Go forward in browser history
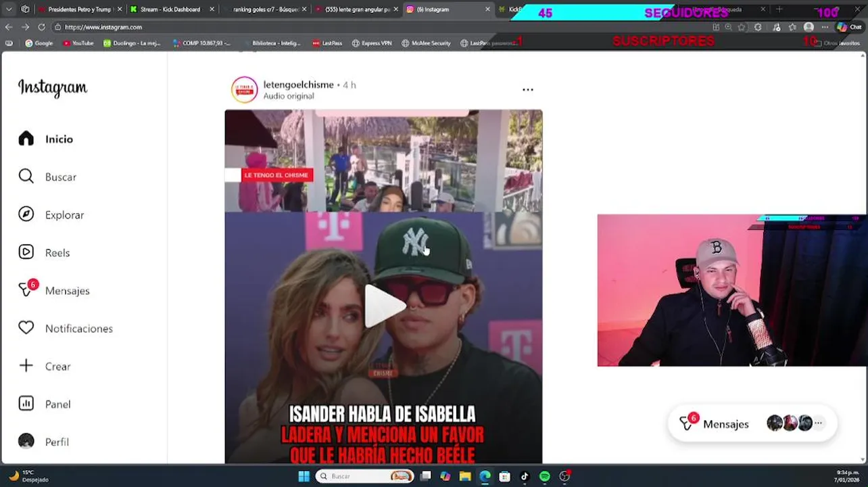This screenshot has width=868, height=487. click(25, 27)
